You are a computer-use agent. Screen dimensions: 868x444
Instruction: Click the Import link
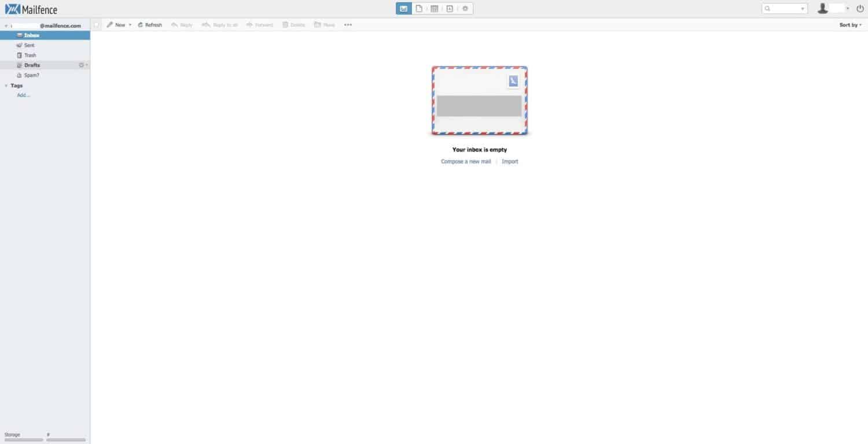pyautogui.click(x=510, y=162)
